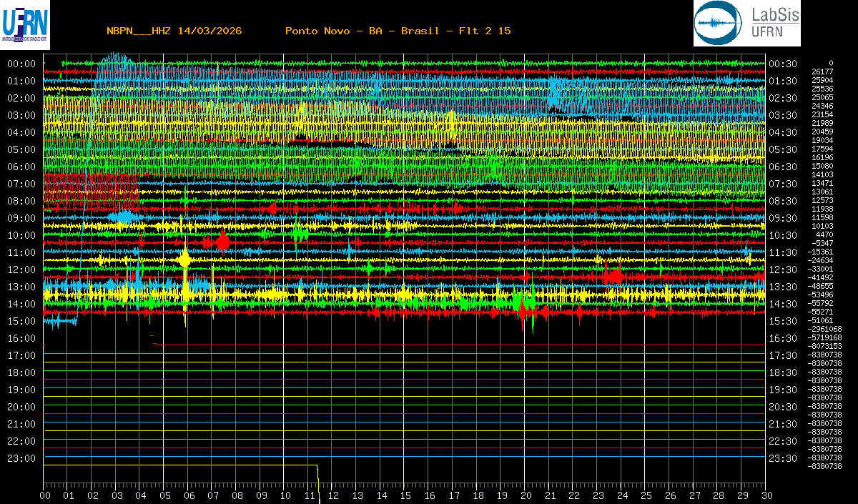Click the station title NBPN___HHZ 14/03/2026
The image size is (858, 504).
(x=174, y=31)
